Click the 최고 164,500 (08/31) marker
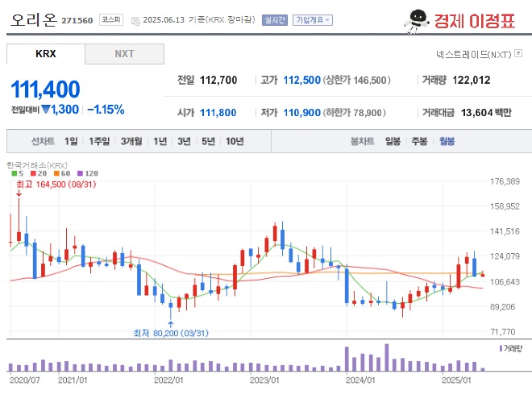The height and width of the screenshot is (399, 532). click(x=56, y=185)
